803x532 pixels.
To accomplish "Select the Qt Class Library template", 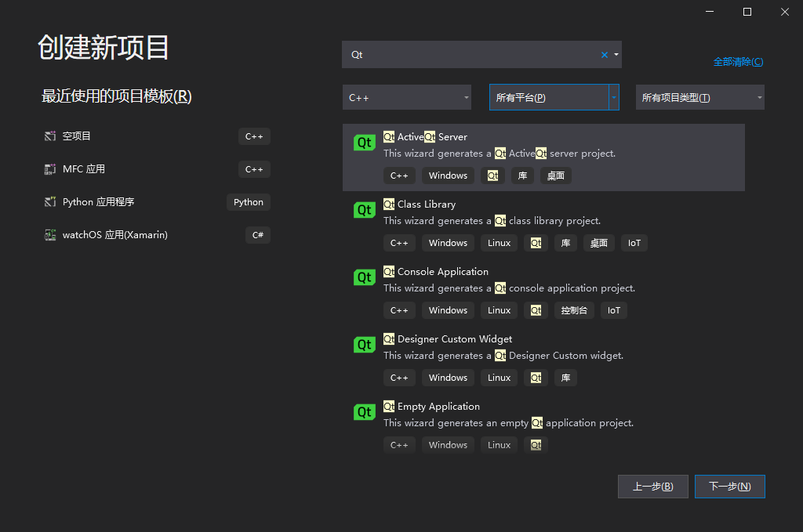I will click(543, 225).
